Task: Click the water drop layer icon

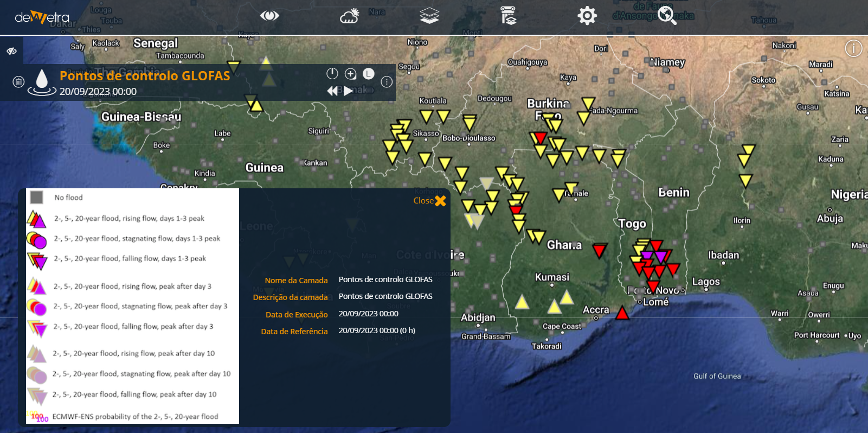Action: [42, 82]
